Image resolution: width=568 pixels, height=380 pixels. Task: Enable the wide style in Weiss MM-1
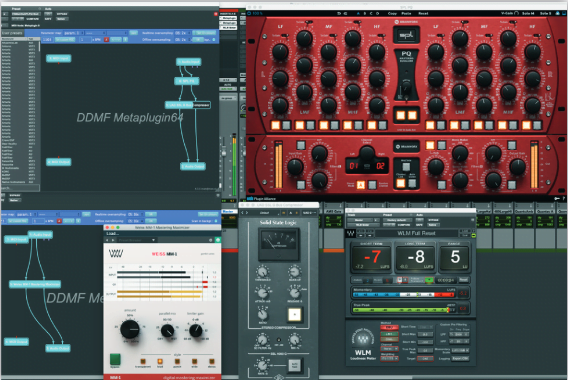point(195,362)
